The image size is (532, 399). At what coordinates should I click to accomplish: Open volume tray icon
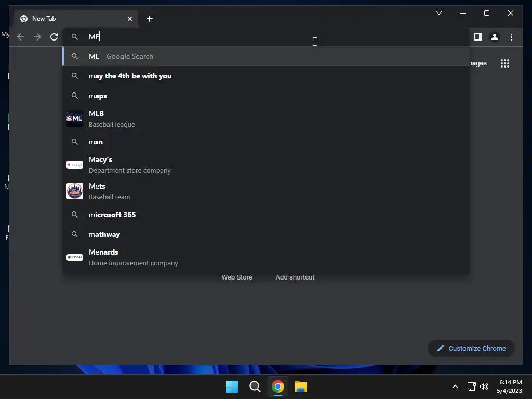tap(484, 387)
